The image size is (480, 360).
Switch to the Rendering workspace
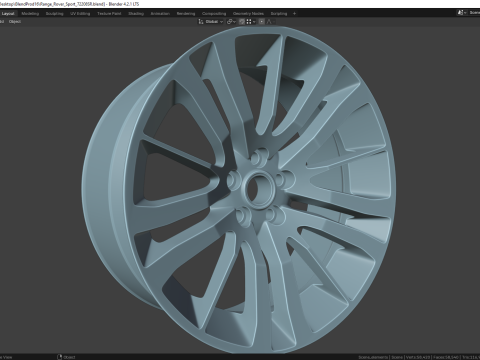click(186, 14)
